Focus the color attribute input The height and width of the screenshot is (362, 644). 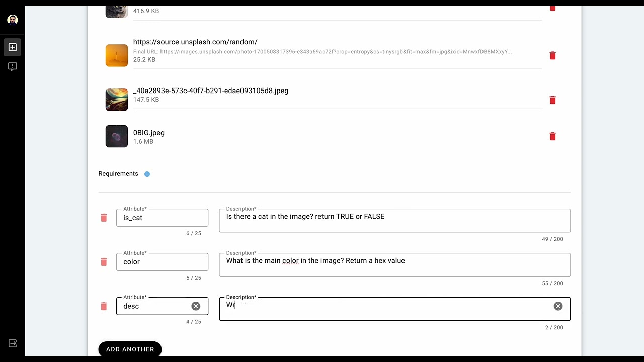click(162, 262)
